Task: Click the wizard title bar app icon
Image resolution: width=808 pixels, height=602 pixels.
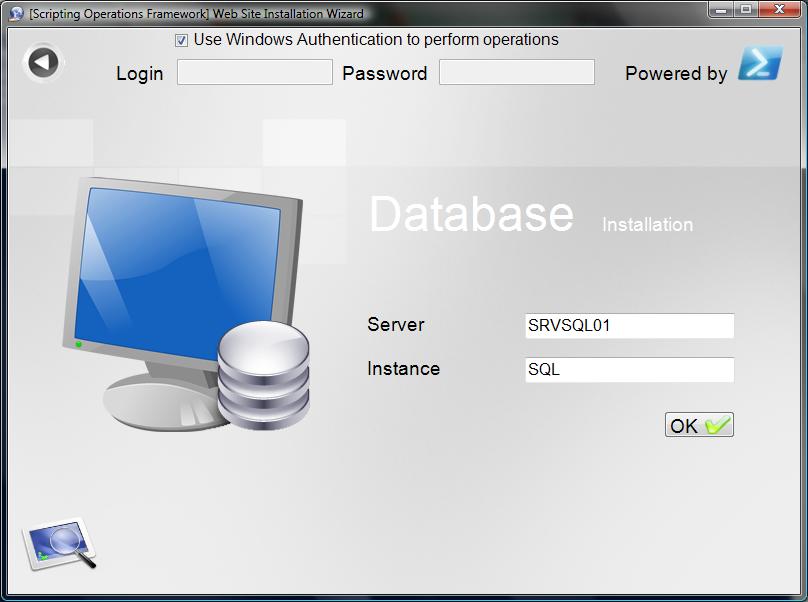Action: (x=16, y=13)
